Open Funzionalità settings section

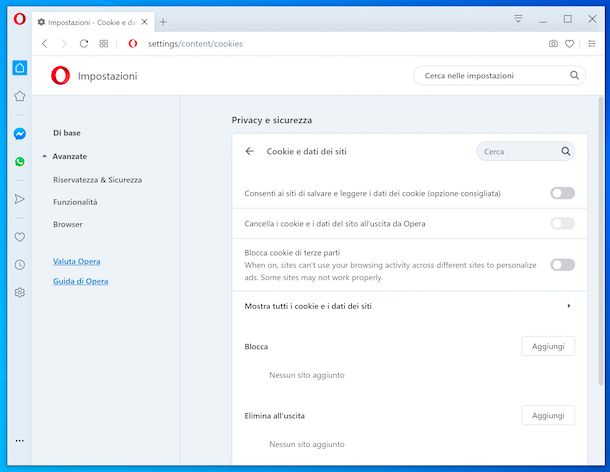(x=75, y=202)
